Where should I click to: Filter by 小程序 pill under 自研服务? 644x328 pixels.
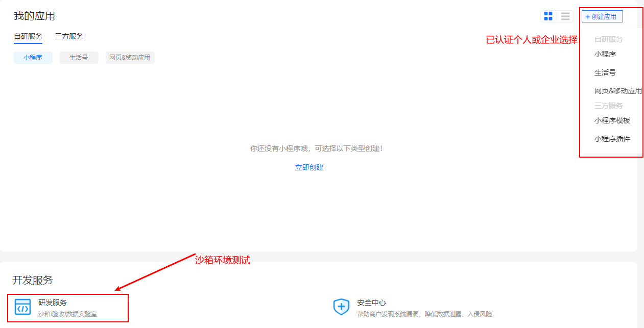tap(33, 58)
